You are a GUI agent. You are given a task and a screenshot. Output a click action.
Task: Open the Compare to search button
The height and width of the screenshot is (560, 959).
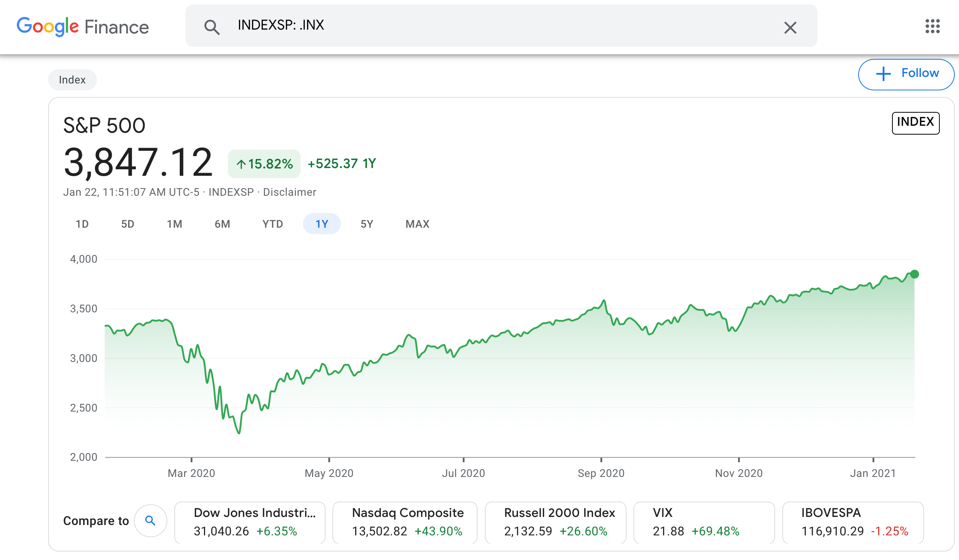click(150, 521)
